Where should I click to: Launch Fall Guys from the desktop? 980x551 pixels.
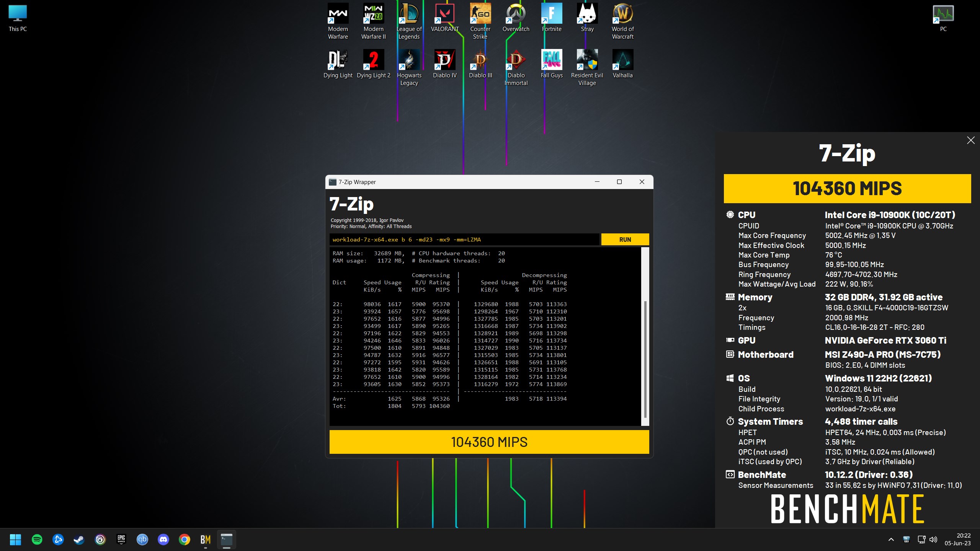click(x=551, y=64)
